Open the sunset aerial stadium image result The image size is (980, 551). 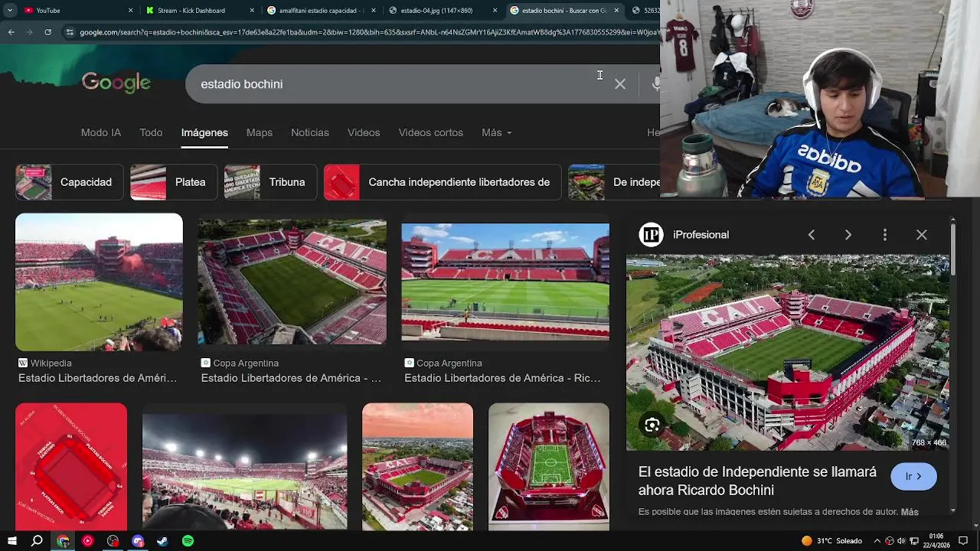(417, 467)
